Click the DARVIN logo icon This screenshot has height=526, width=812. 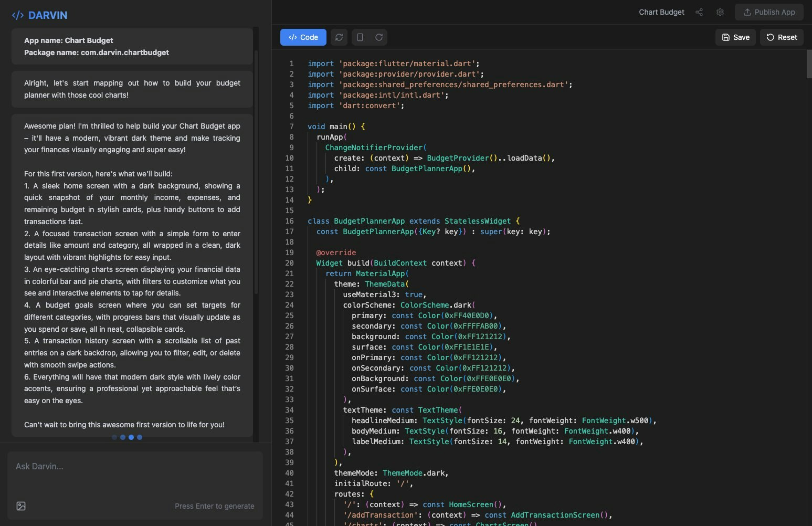pos(18,15)
